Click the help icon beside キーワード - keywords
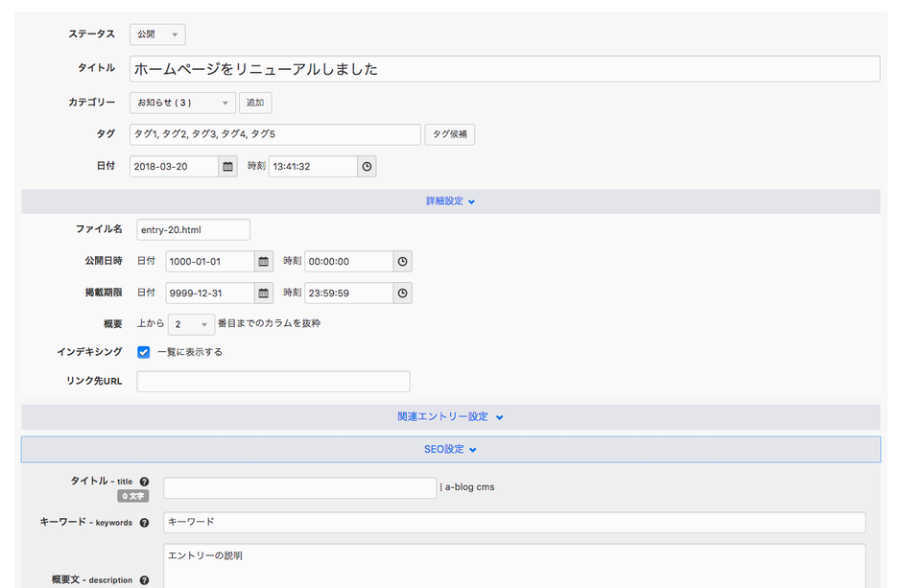Screen dimensions: 902x588 [x=144, y=523]
